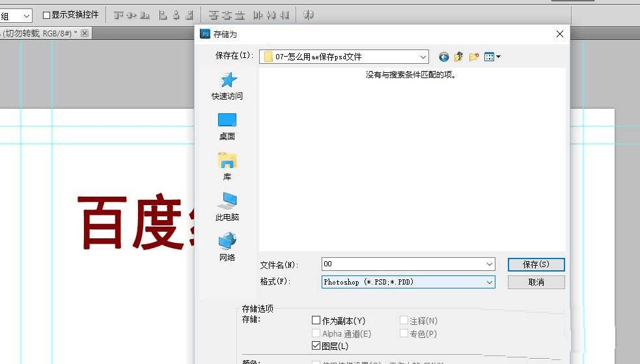The width and height of the screenshot is (640, 364).
Task: Open Libraries (库) location icon
Action: [227, 167]
